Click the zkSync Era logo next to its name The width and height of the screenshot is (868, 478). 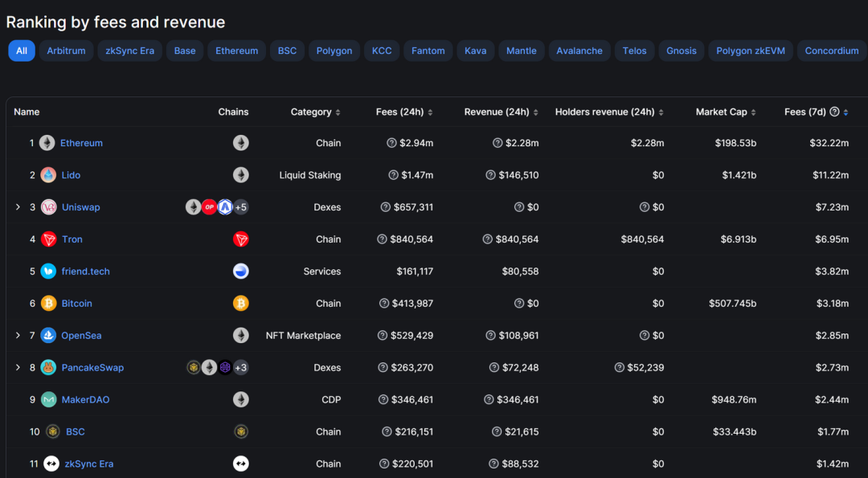click(x=51, y=464)
